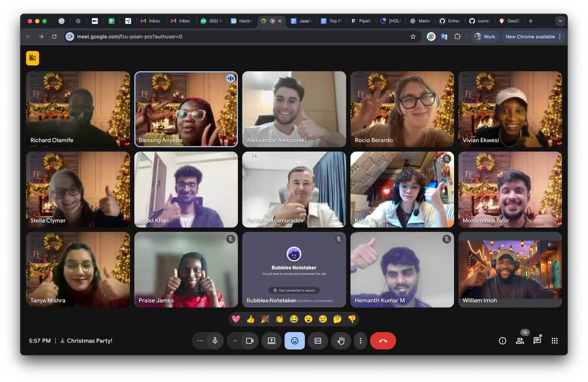Image resolution: width=588 pixels, height=382 pixels.
Task: Send the thinking face reaction
Action: 337,319
